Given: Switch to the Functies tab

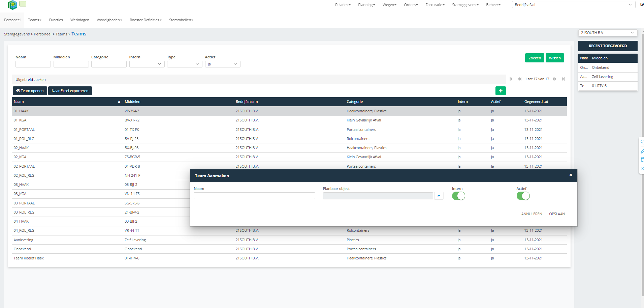Looking at the screenshot, I should (56, 20).
